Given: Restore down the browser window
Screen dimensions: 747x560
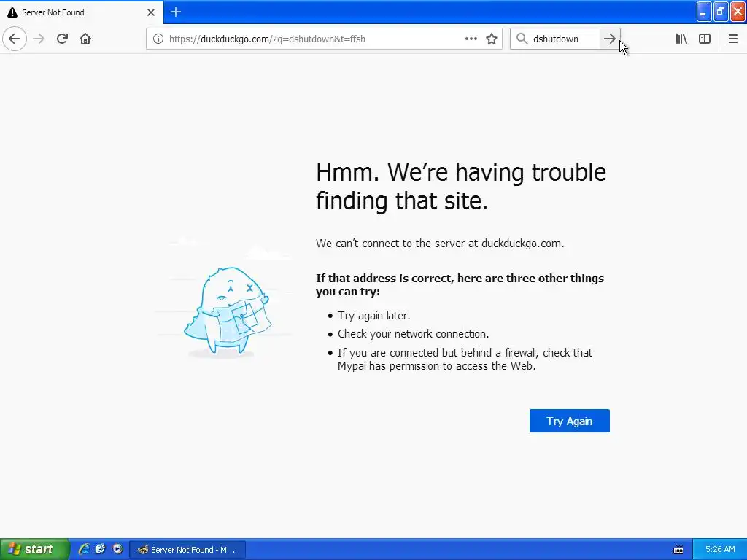Looking at the screenshot, I should (721, 12).
